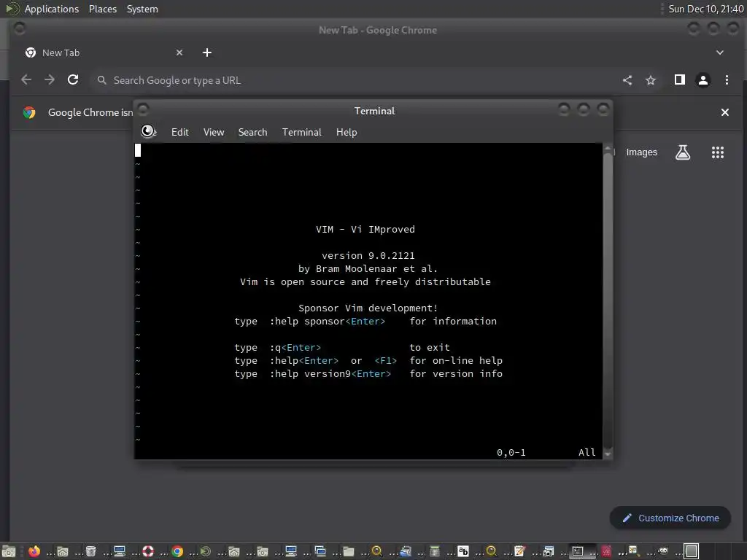Click the scrollbar up arrow in the Terminal

[608, 149]
